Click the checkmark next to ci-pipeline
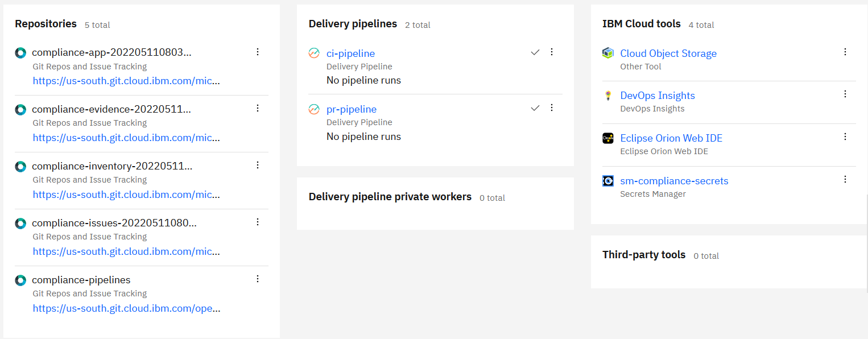The image size is (868, 339). coord(535,52)
